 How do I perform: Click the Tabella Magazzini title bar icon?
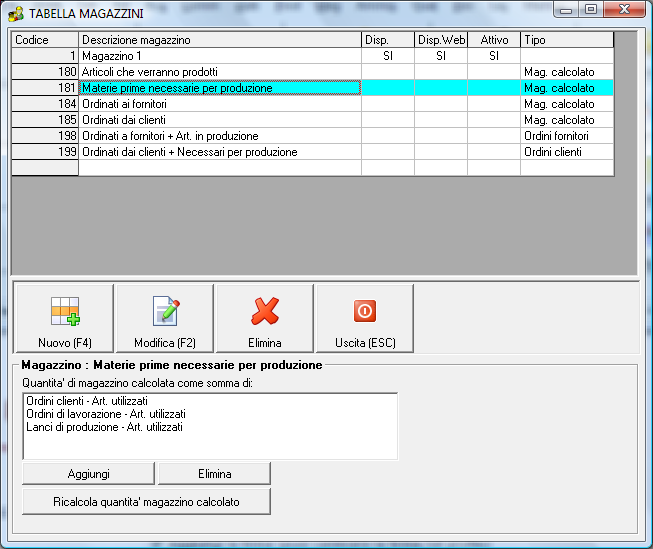click(16, 14)
